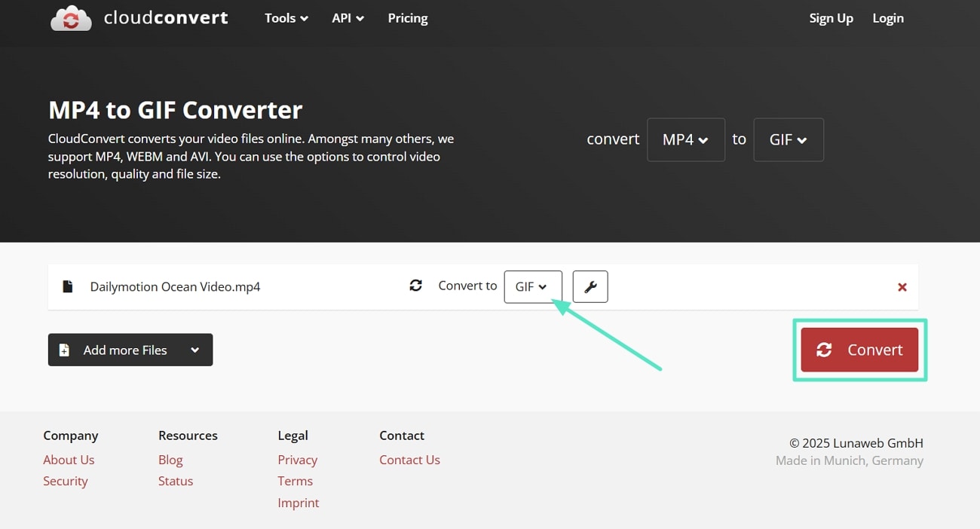This screenshot has height=529, width=980.
Task: Start conversion with the red Convert button
Action: tap(859, 350)
